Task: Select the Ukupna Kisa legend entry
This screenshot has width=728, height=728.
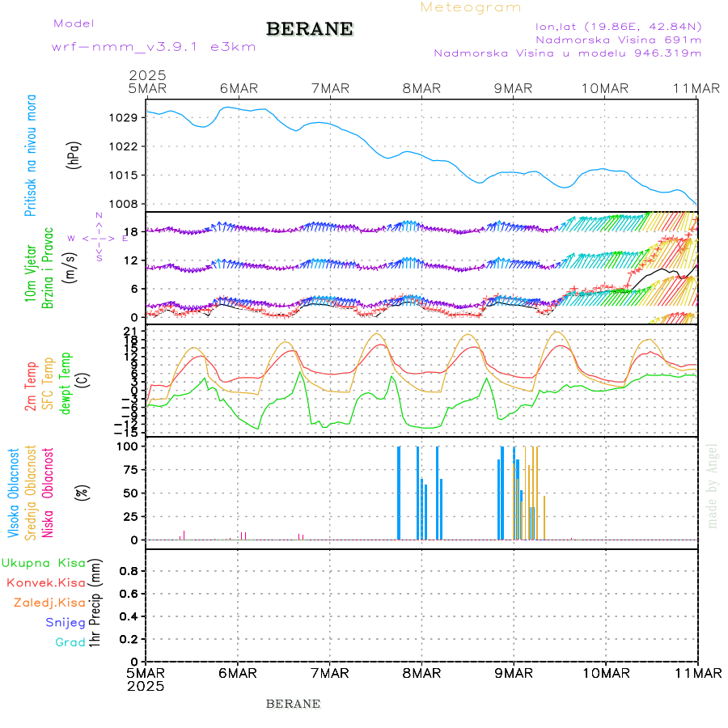Action: 44,563
